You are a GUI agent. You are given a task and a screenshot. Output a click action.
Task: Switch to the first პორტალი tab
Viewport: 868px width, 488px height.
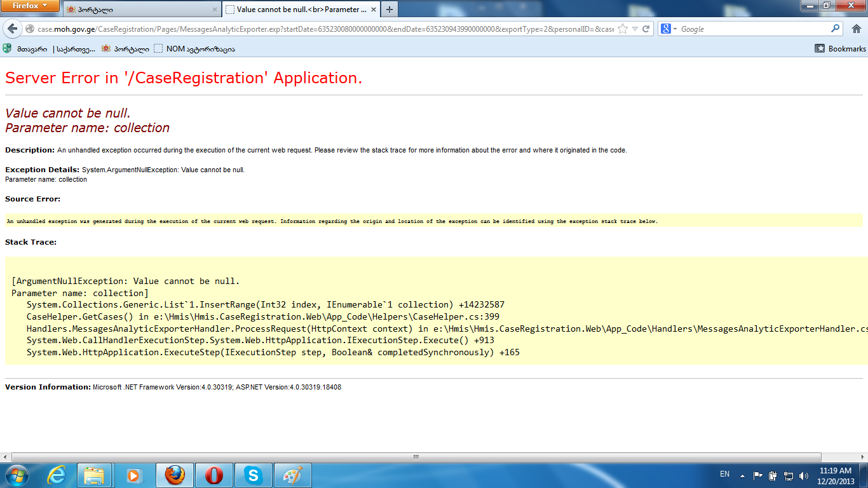(x=140, y=10)
